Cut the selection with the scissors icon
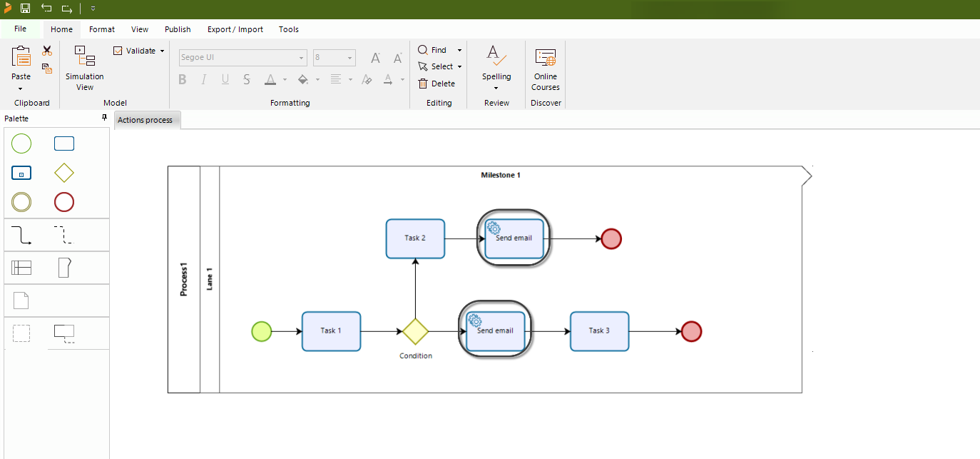 pyautogui.click(x=47, y=51)
